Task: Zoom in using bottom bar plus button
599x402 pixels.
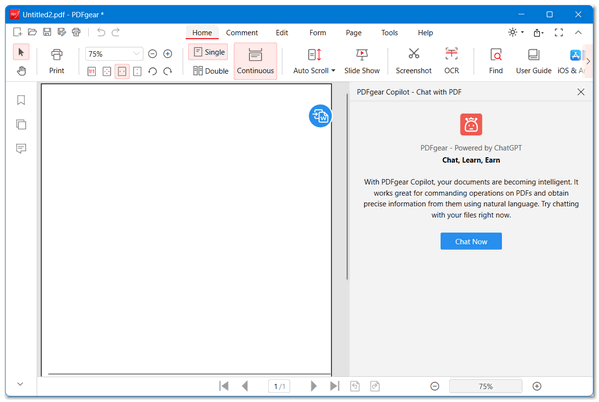Action: tap(537, 386)
